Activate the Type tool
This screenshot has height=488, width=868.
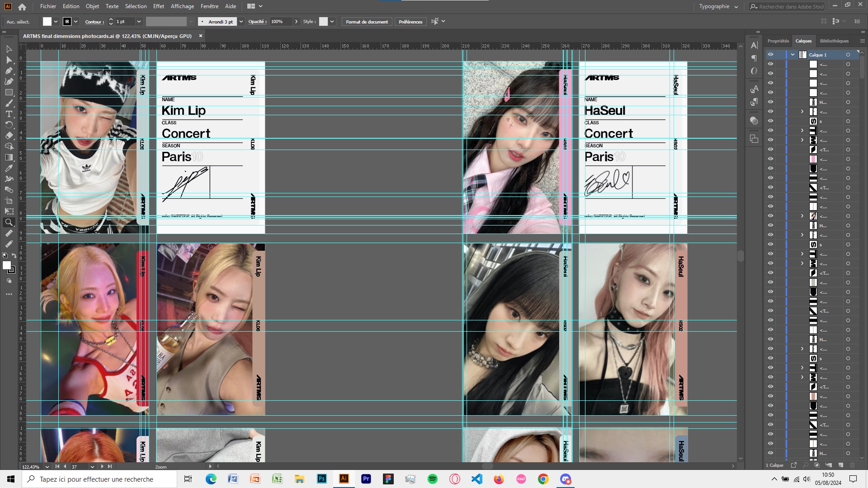(x=9, y=114)
